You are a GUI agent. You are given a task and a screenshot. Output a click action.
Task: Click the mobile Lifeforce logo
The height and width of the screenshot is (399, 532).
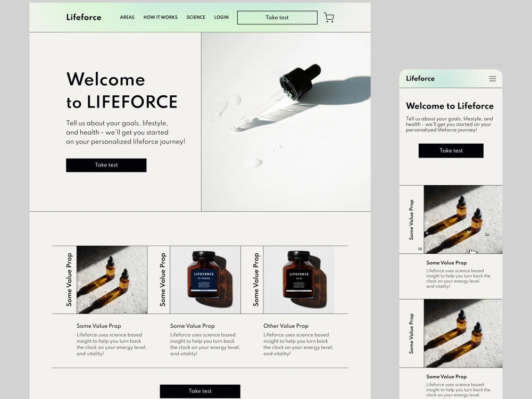[x=420, y=78]
